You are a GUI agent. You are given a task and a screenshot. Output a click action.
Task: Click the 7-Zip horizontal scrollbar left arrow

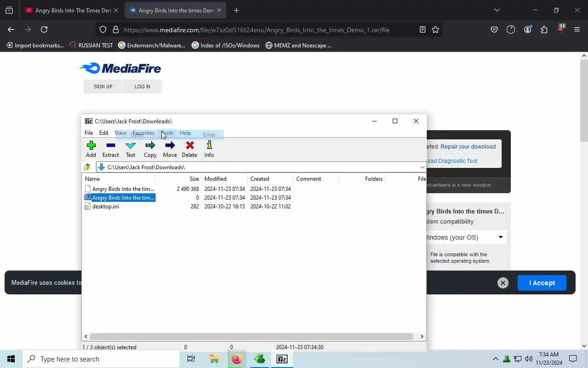(x=86, y=337)
